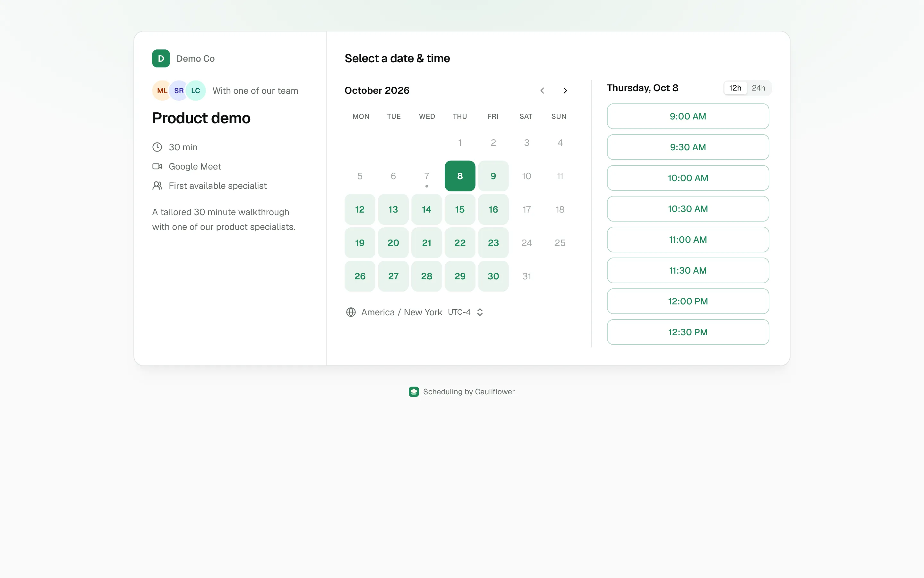The image size is (924, 578).
Task: Click the unavailable date 7 marked as today
Action: pyautogui.click(x=426, y=176)
